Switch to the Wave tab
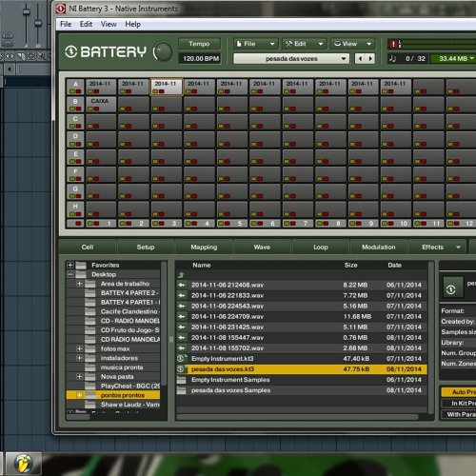This screenshot has height=476, width=476. 262,247
